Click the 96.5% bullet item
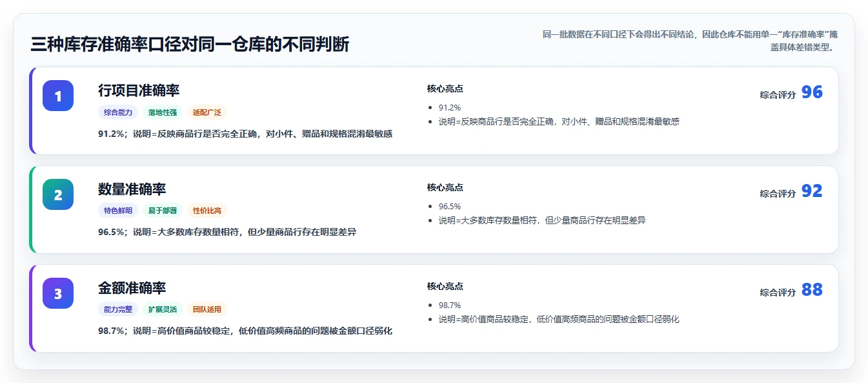Screen dimensions: 868x383 click(x=450, y=207)
